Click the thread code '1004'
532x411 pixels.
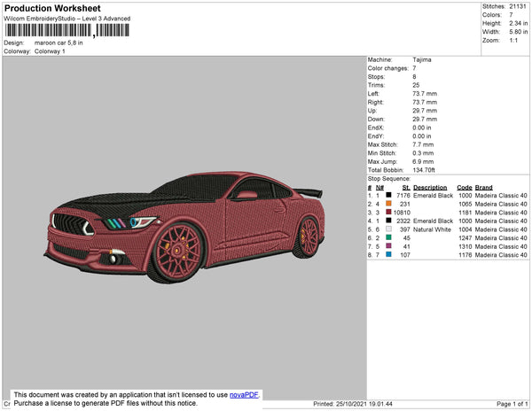click(465, 229)
